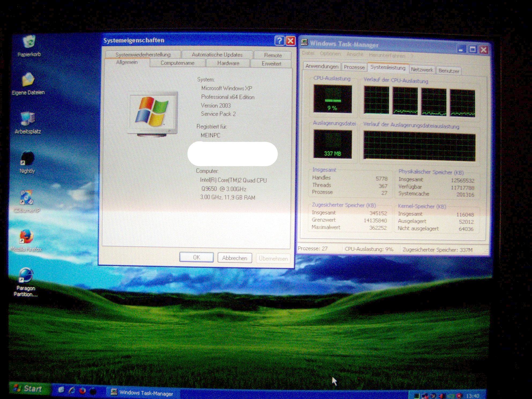The height and width of the screenshot is (399, 532).
Task: Click the '3.00 GHz, 11,9 GB RAM' text
Action: coord(227,198)
